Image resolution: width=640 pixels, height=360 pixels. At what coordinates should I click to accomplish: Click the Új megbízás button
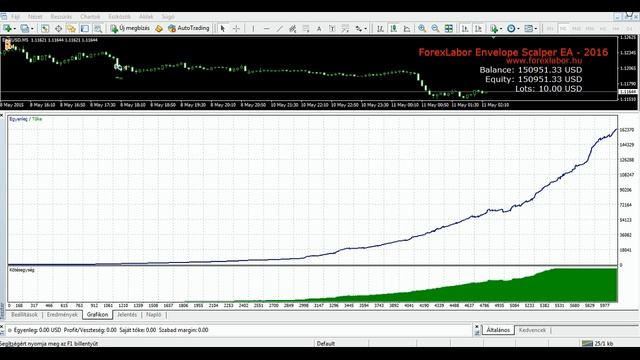130,28
